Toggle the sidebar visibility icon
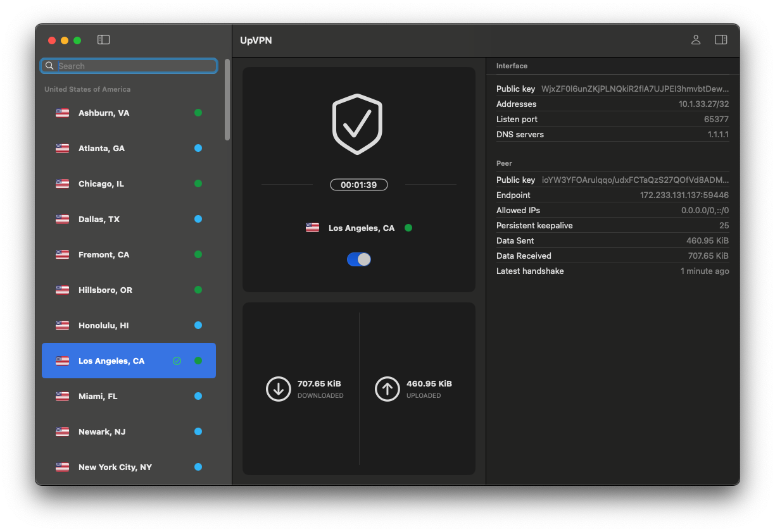 pos(103,39)
